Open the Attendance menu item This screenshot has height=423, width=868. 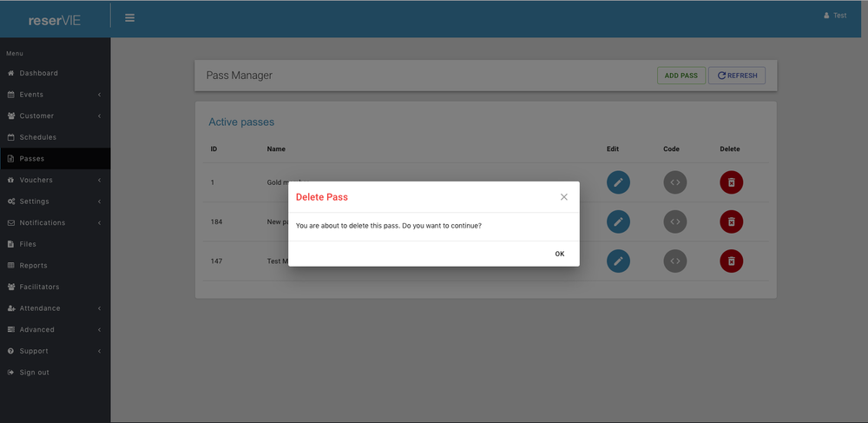[56, 308]
